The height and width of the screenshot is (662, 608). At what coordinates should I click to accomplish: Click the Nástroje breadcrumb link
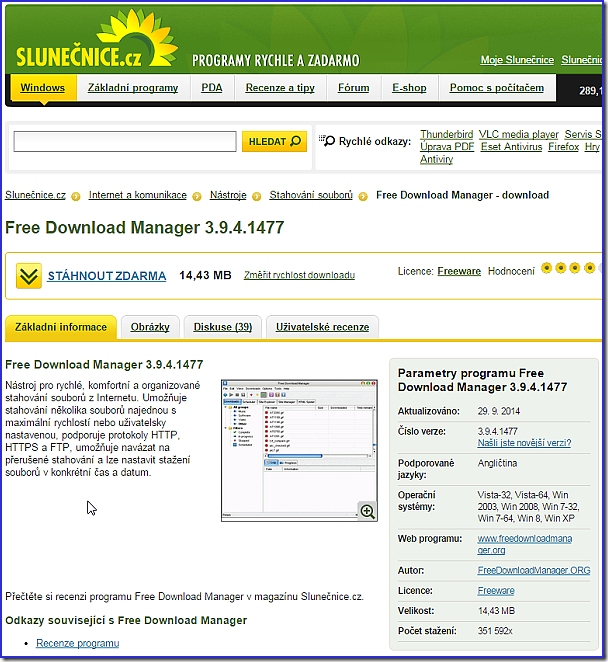pyautogui.click(x=228, y=195)
